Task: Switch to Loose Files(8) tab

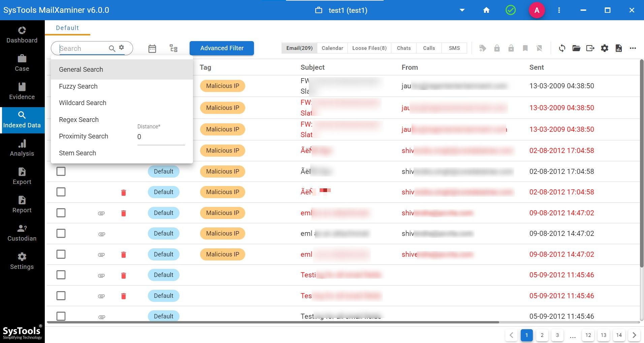Action: tap(369, 48)
